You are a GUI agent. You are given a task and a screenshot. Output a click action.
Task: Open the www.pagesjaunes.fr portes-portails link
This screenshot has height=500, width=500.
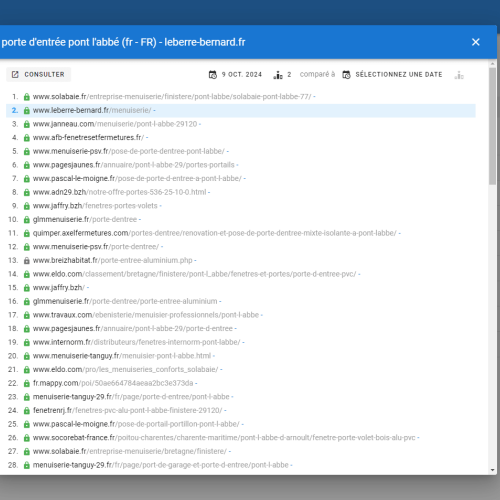point(133,165)
